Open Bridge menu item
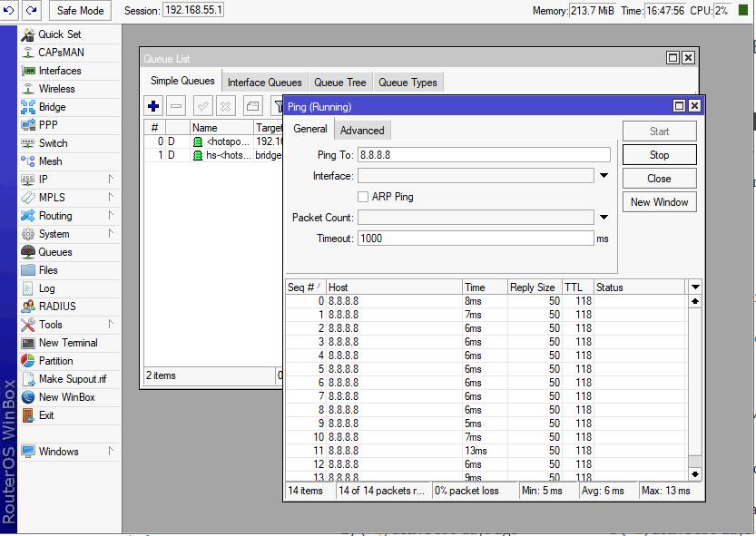 [x=70, y=107]
